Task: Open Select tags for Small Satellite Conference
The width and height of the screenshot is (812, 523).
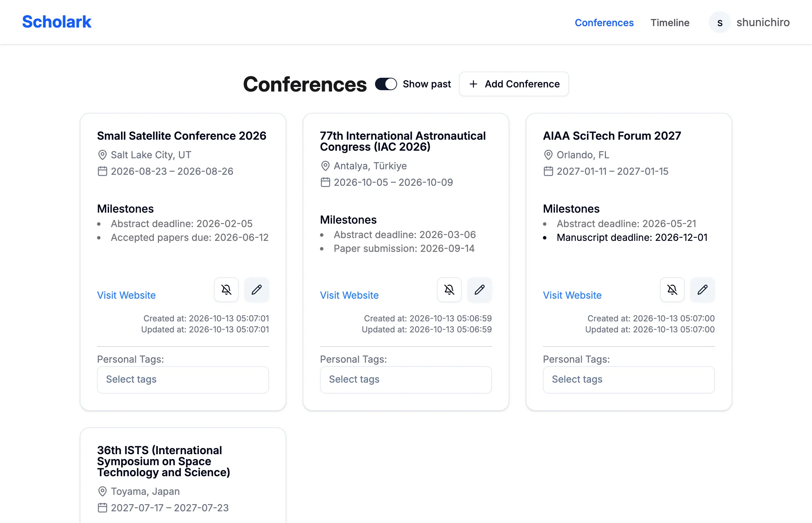Action: 183,380
